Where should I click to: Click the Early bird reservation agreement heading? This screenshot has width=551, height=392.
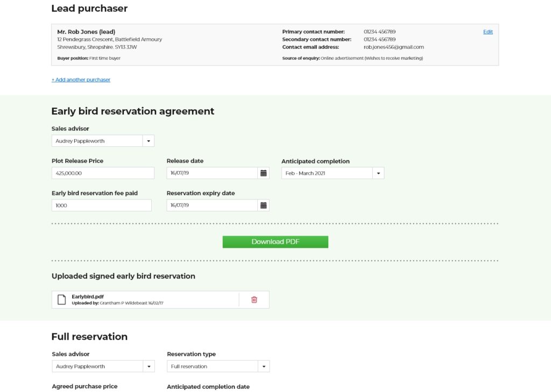pos(132,111)
